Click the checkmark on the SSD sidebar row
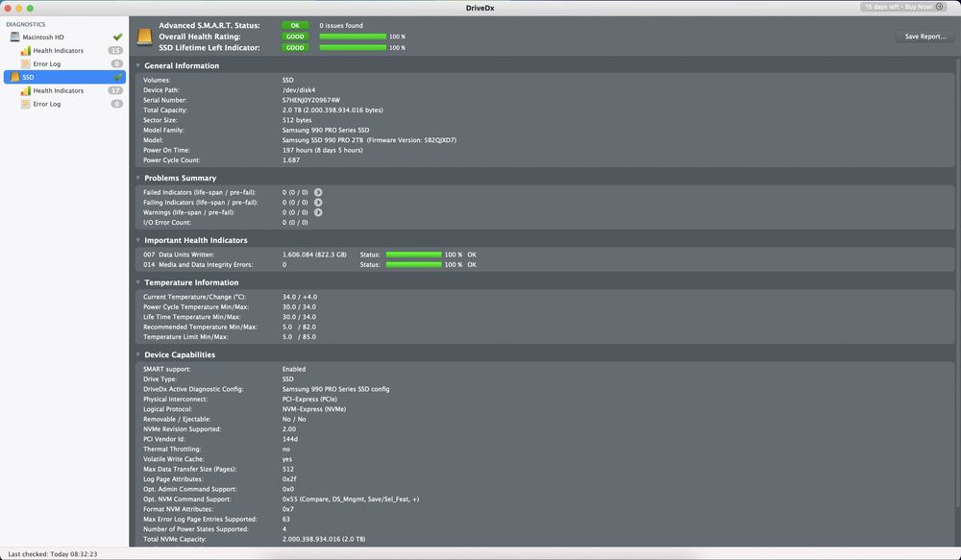The width and height of the screenshot is (961, 560). point(117,77)
